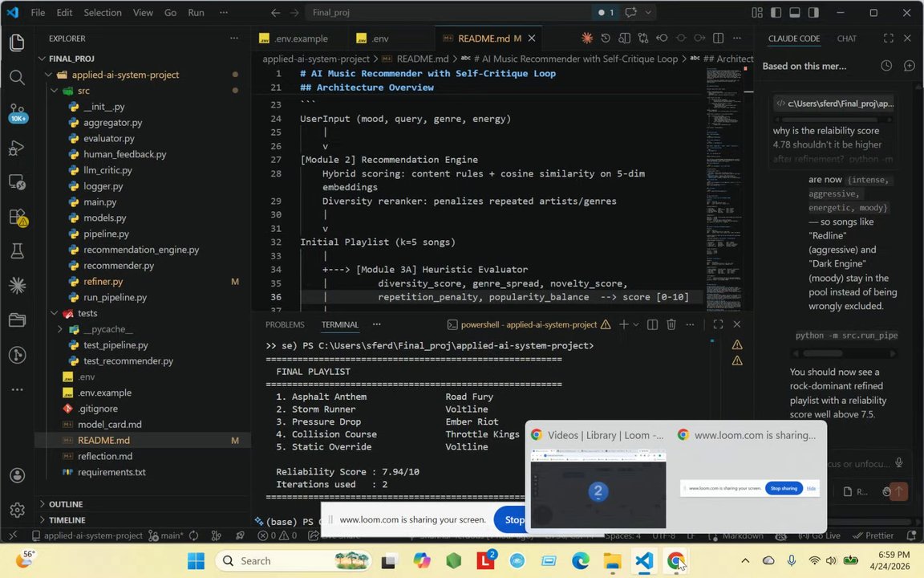Click Go Live in the status bar
This screenshot has width=924, height=578.
pos(819,535)
